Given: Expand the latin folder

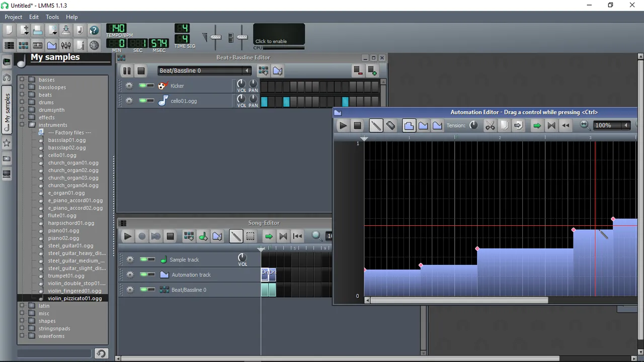Looking at the screenshot, I should coord(22,306).
